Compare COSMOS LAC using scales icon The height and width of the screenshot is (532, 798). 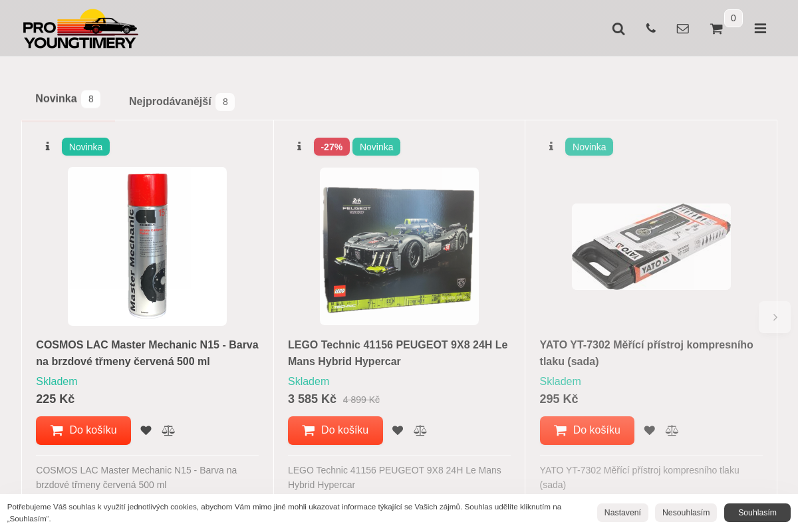coord(168,430)
